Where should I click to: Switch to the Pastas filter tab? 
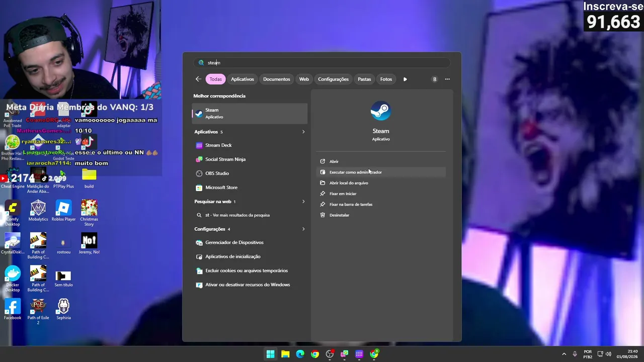[364, 79]
